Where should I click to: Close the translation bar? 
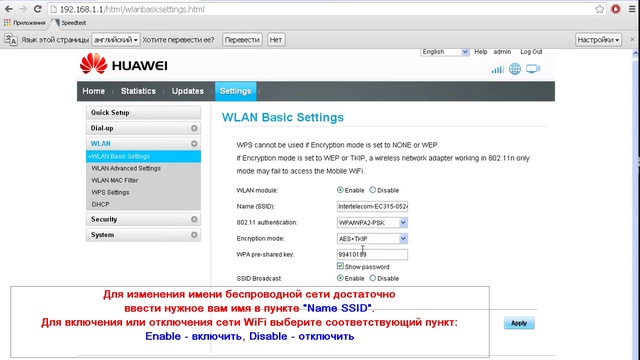tap(632, 40)
